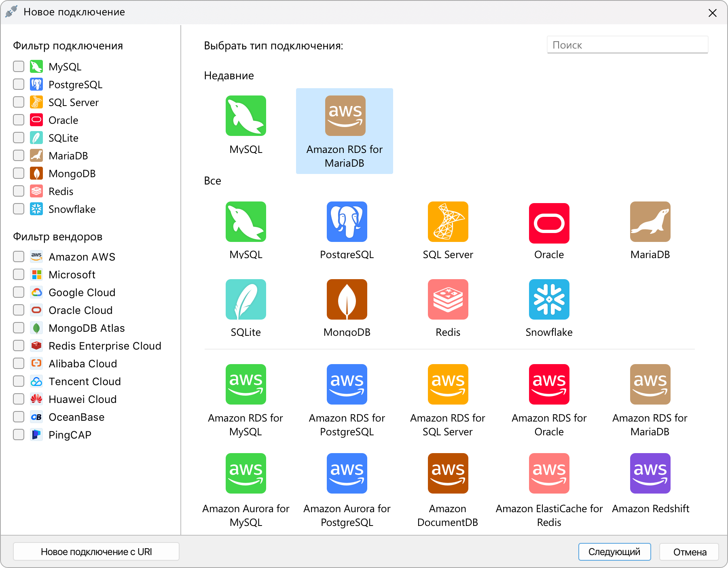Select MySQL in the Недавние section
The height and width of the screenshot is (568, 728).
[x=246, y=116]
